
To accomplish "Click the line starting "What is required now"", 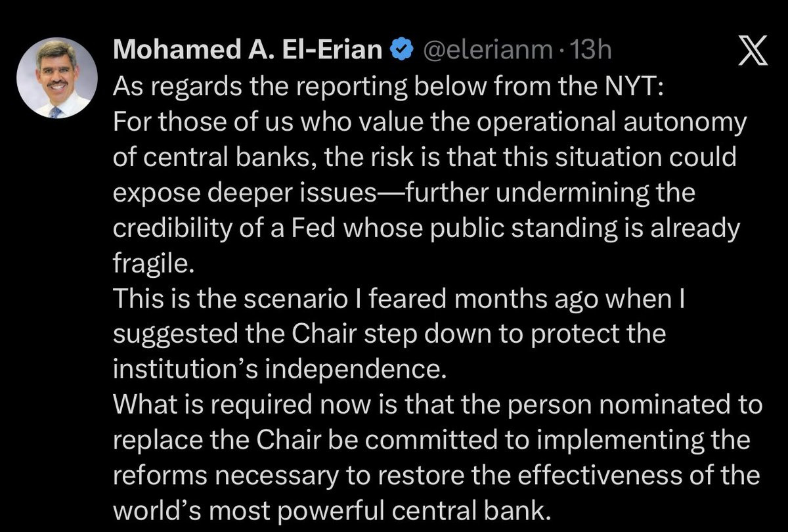I will tap(437, 405).
